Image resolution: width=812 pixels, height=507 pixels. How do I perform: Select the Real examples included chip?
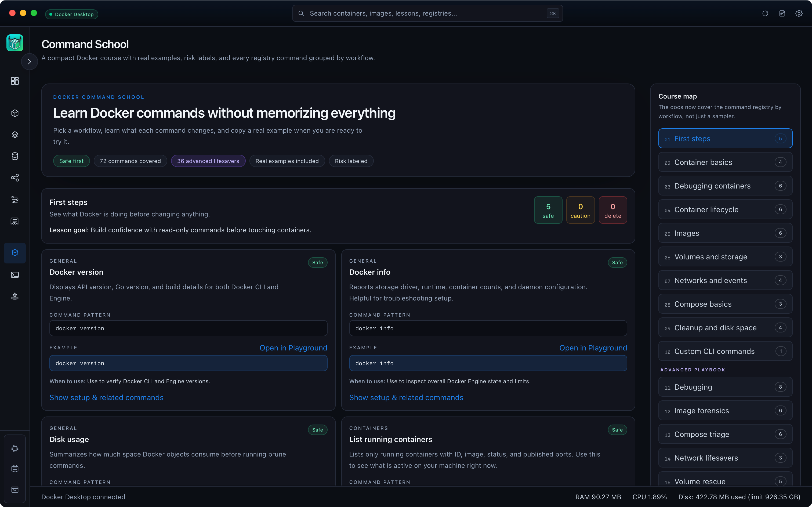click(287, 161)
